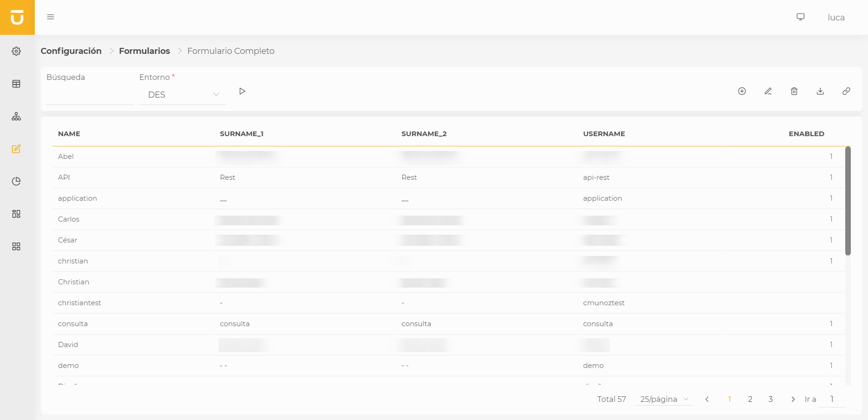Click the table vertical scrollbar

[x=848, y=201]
